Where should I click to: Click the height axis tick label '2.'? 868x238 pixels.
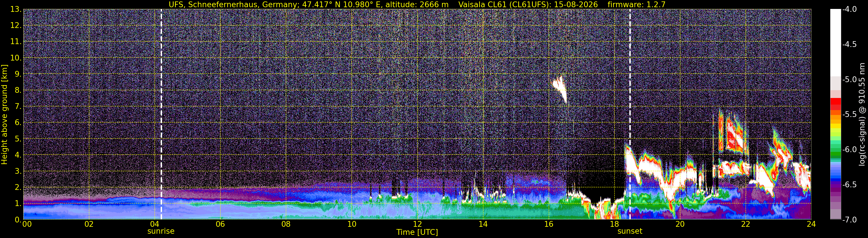click(x=18, y=188)
